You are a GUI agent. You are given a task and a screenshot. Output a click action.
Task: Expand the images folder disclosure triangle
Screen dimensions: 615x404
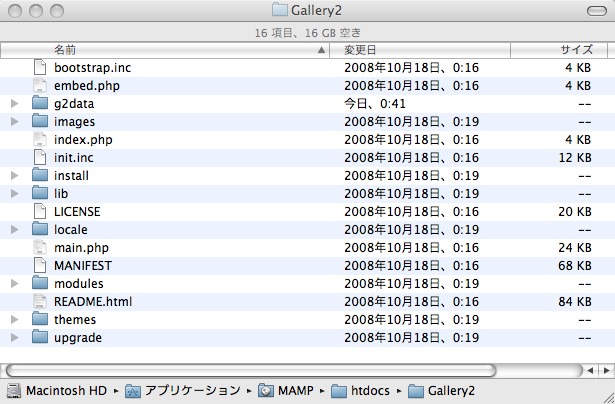[15, 122]
